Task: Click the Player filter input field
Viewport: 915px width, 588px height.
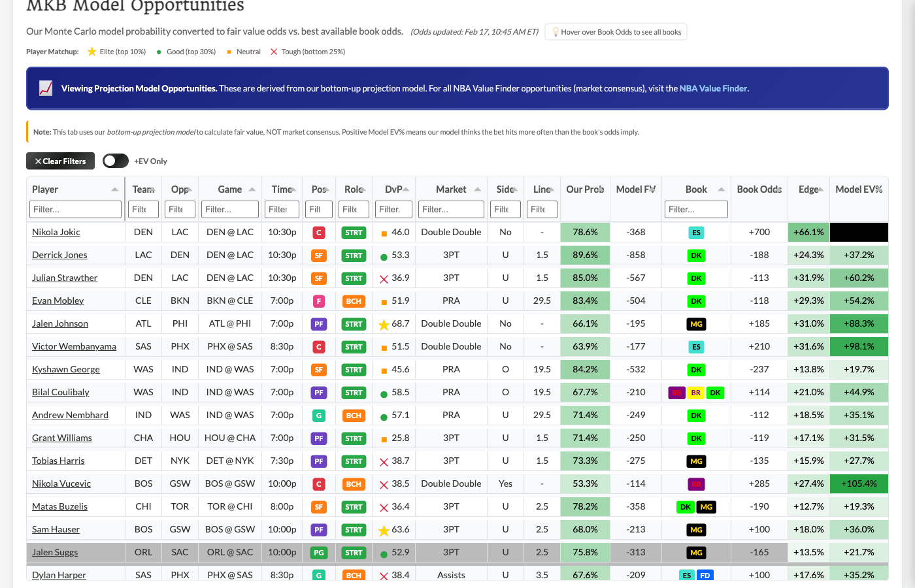Action: click(75, 209)
